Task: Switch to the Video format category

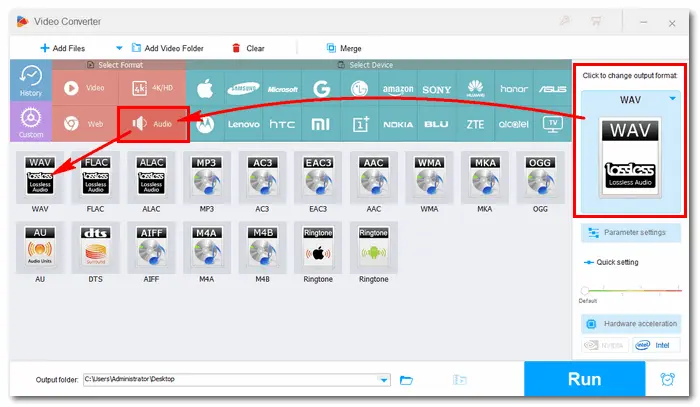Action: (x=86, y=88)
